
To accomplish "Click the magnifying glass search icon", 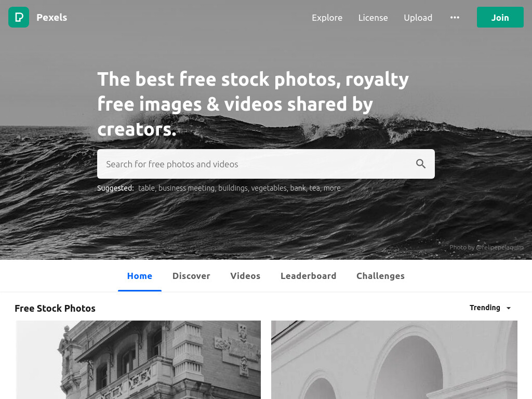I will [421, 164].
